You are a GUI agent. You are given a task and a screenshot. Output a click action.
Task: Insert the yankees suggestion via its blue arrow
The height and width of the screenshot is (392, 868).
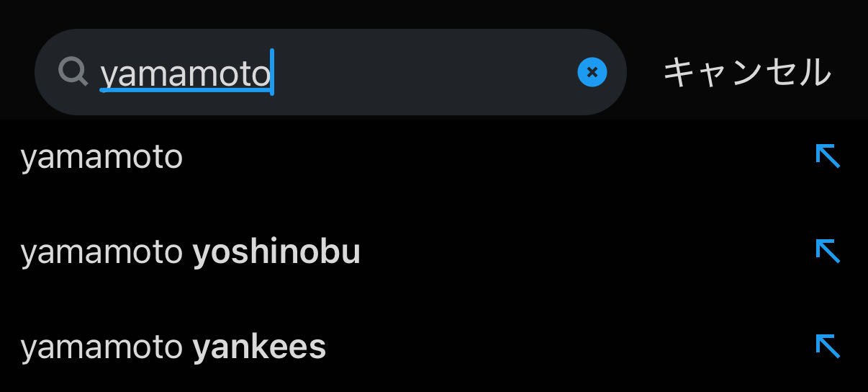click(x=828, y=347)
